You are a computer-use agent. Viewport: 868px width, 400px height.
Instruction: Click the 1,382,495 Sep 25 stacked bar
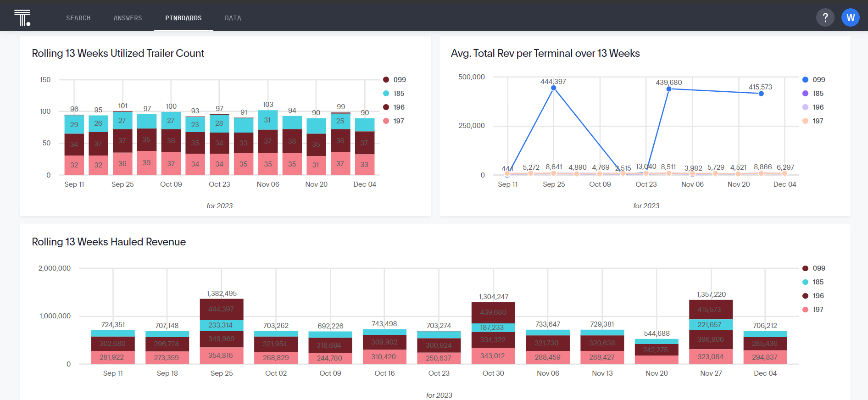coord(222,331)
